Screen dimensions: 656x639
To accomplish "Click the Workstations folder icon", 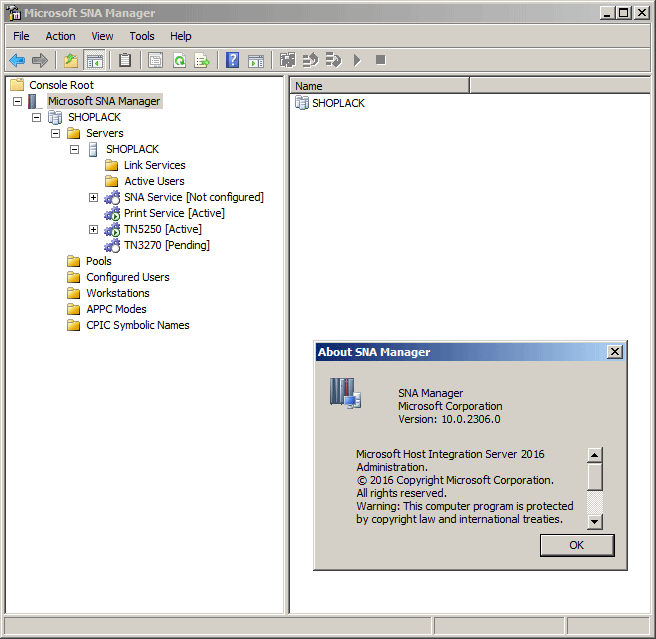I will coord(74,293).
